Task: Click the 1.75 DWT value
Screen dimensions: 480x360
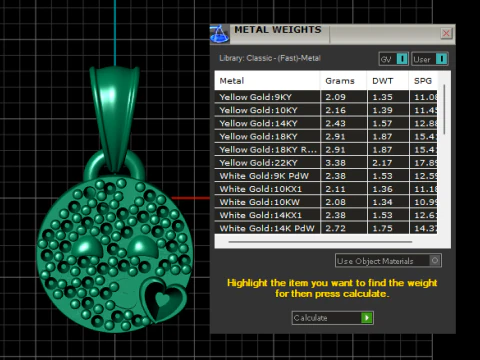Action: tap(388, 228)
